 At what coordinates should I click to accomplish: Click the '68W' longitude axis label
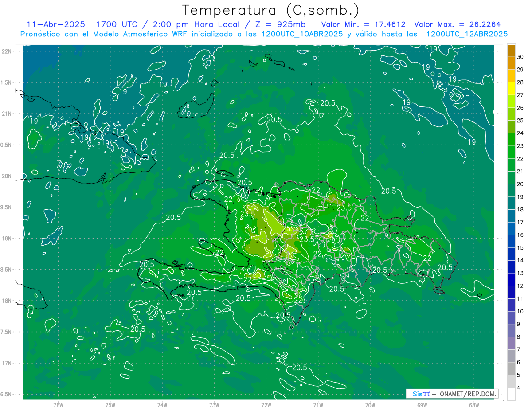click(474, 405)
